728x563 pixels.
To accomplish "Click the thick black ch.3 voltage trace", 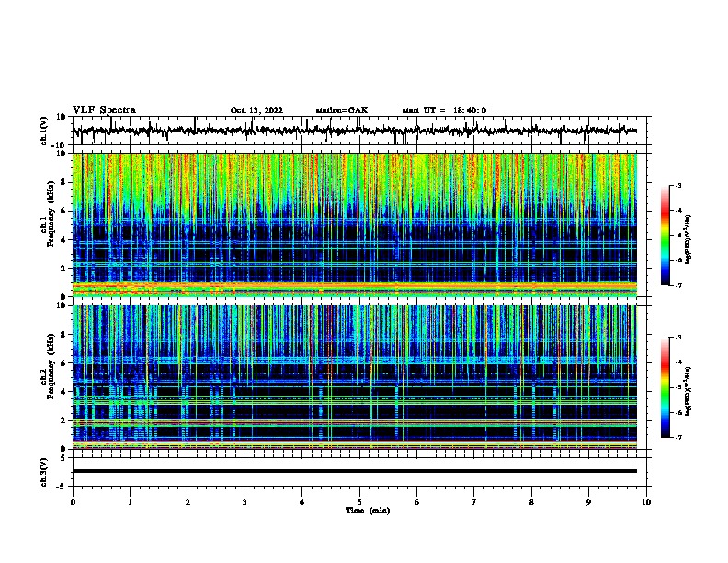I will tap(354, 471).
